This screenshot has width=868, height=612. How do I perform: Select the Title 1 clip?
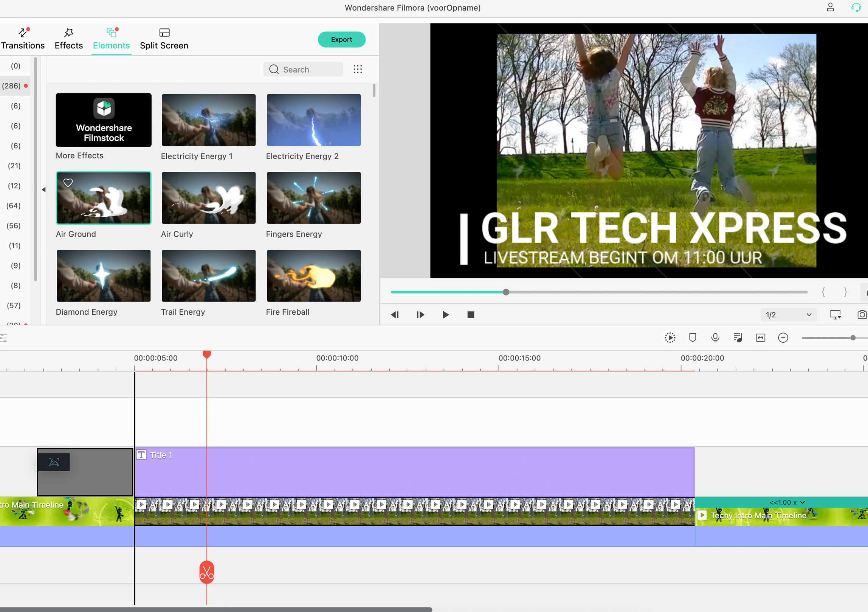point(415,472)
